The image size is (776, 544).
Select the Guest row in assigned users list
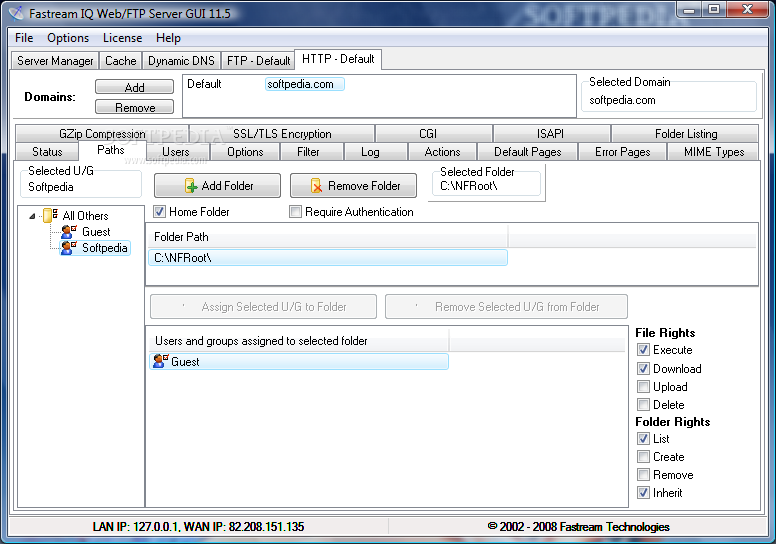[x=299, y=361]
